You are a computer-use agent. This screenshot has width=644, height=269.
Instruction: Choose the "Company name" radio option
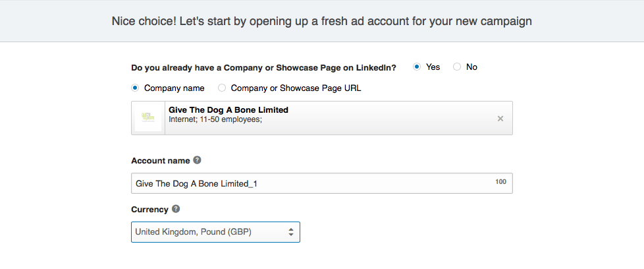pyautogui.click(x=135, y=88)
